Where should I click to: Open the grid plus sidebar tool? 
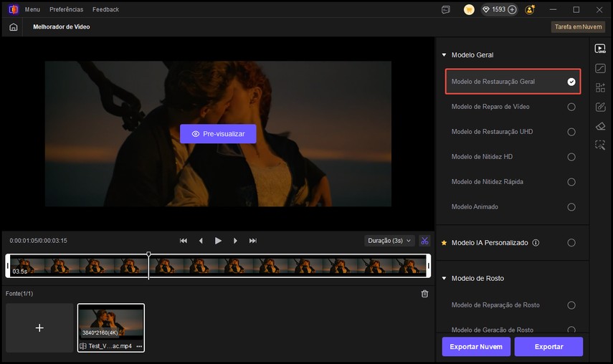(600, 87)
